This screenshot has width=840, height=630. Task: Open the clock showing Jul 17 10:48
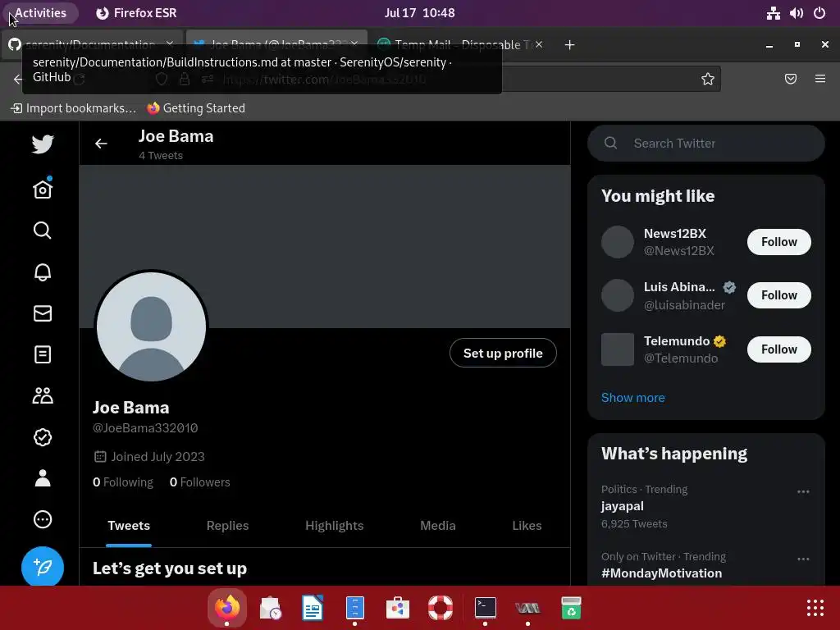(419, 13)
